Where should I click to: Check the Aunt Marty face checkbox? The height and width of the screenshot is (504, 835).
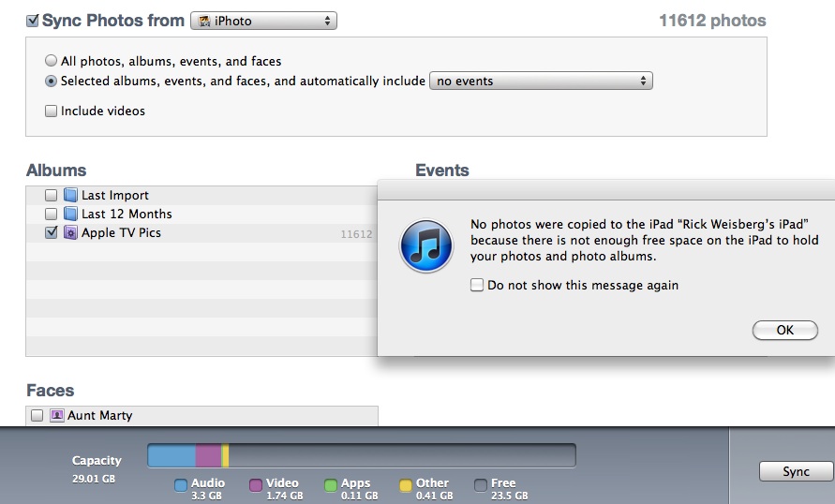click(x=37, y=415)
